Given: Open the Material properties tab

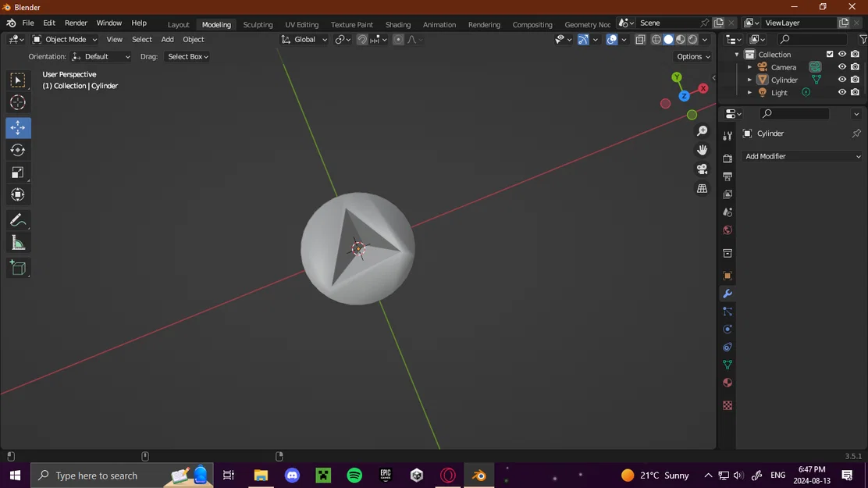Looking at the screenshot, I should tap(727, 383).
